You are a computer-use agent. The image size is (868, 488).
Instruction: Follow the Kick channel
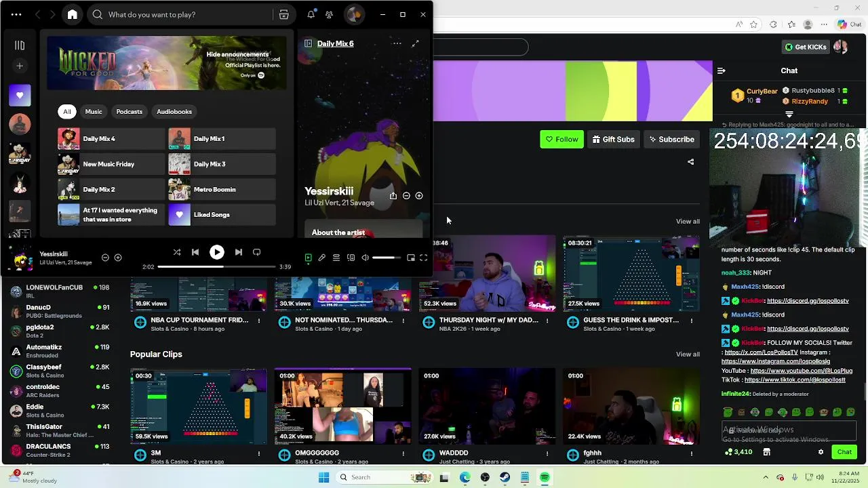[x=561, y=139]
